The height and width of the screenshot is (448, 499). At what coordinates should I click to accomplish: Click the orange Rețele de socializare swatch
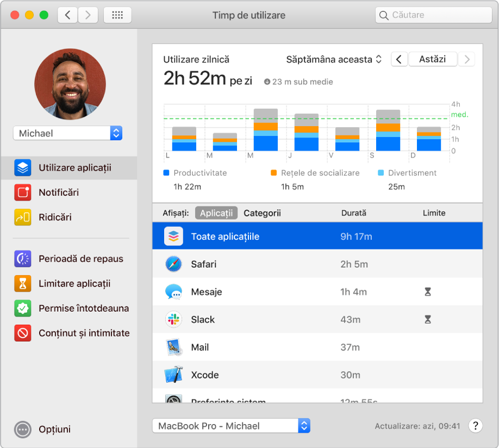pyautogui.click(x=274, y=173)
